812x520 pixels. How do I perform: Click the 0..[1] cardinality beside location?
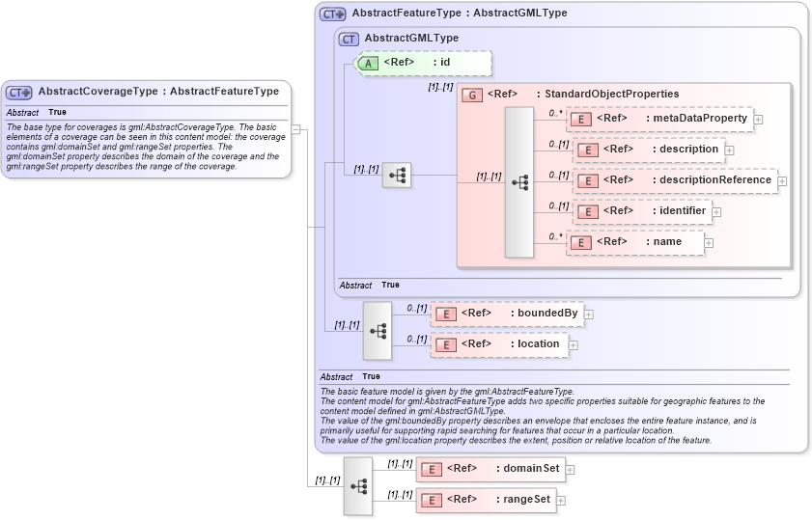coord(417,340)
